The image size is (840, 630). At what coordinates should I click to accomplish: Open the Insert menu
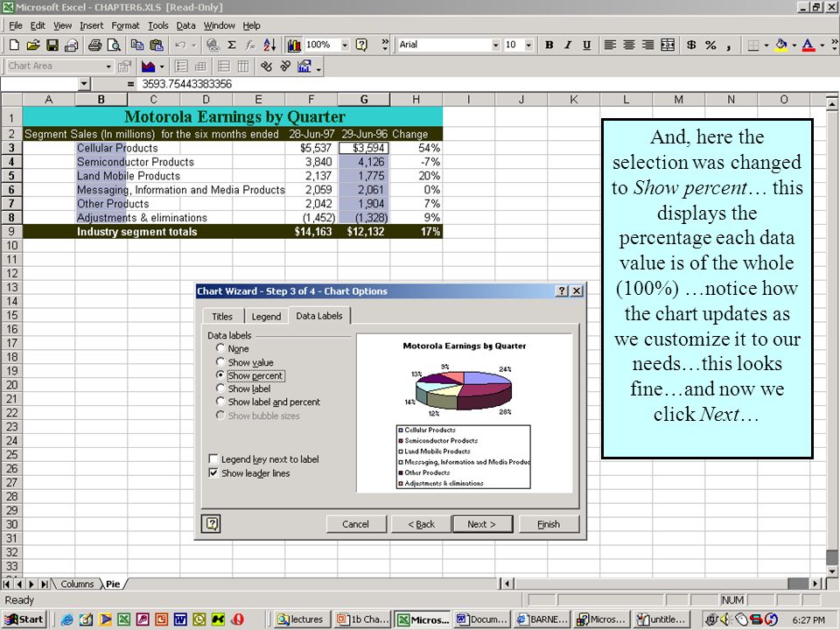(x=92, y=25)
